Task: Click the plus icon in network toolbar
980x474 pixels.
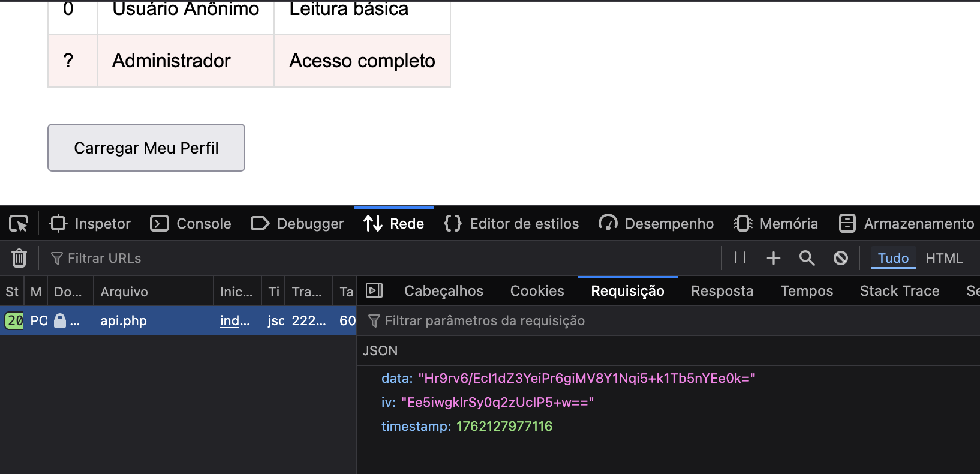Action: click(774, 258)
